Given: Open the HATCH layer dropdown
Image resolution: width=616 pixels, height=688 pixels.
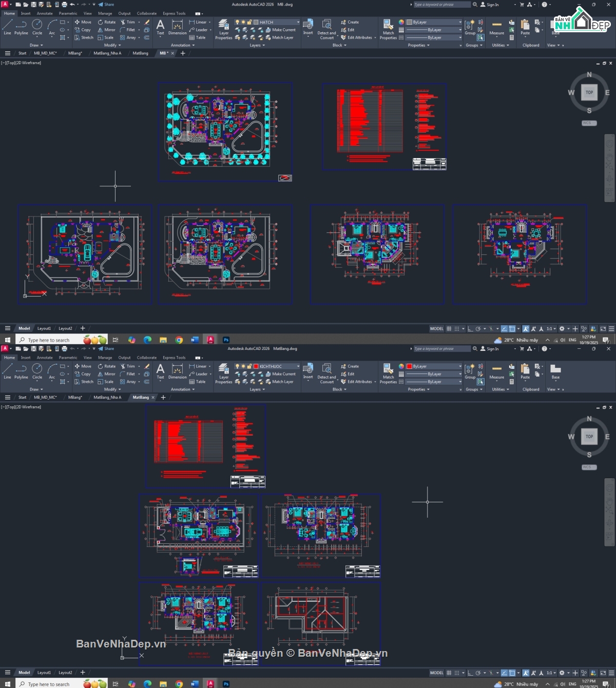Looking at the screenshot, I should click(298, 22).
